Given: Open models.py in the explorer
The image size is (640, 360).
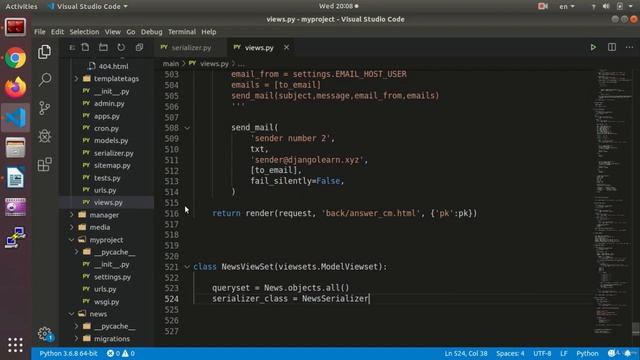Looking at the screenshot, I should [111, 140].
